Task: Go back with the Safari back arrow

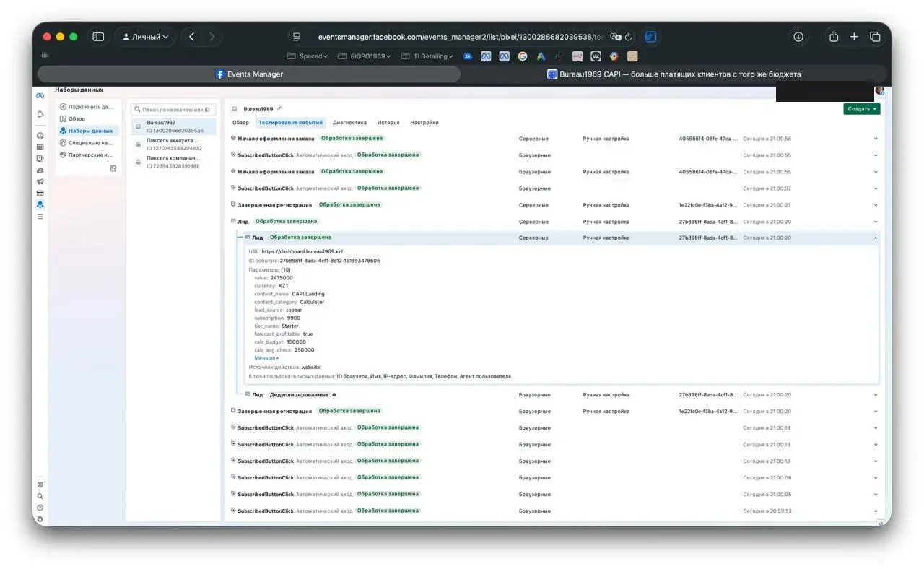Action: pos(191,37)
